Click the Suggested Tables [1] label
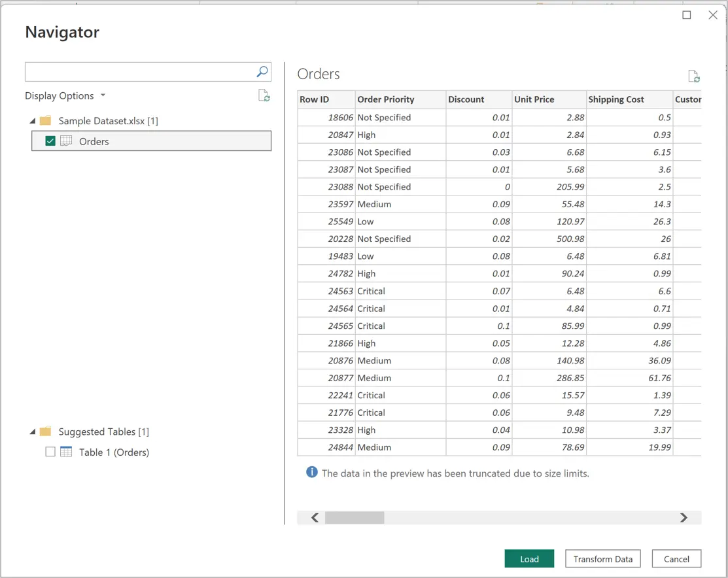This screenshot has height=578, width=728. [103, 432]
